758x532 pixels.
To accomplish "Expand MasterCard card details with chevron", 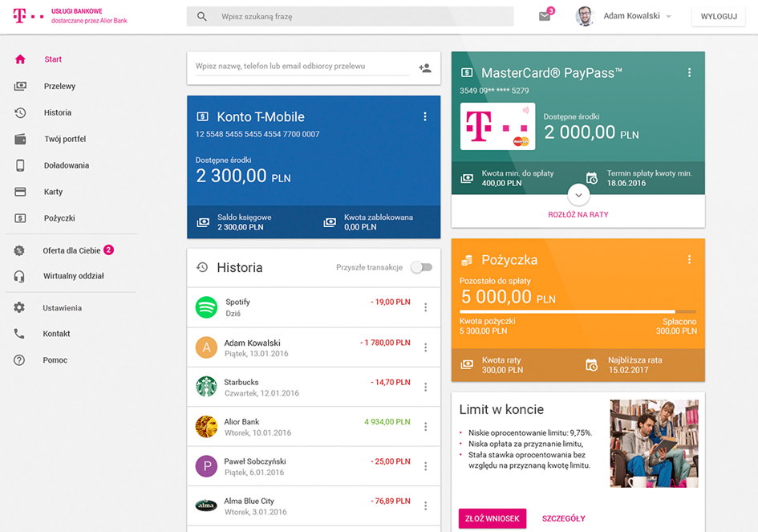I will click(578, 196).
